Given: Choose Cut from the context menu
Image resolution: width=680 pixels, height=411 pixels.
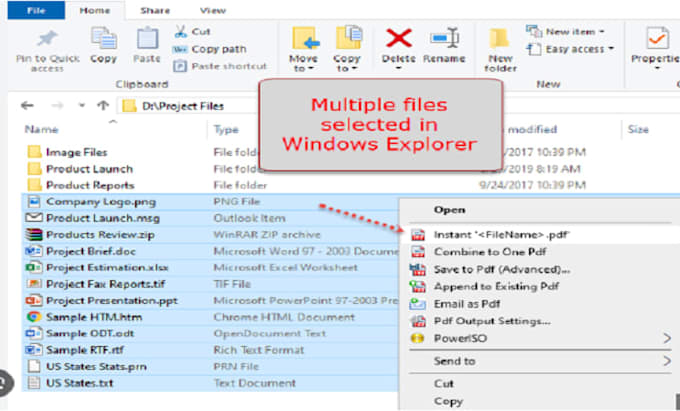Looking at the screenshot, I should pos(444,384).
